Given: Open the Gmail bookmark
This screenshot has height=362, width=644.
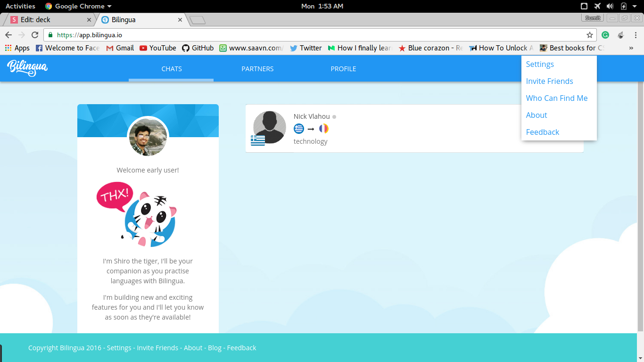Looking at the screenshot, I should [120, 48].
